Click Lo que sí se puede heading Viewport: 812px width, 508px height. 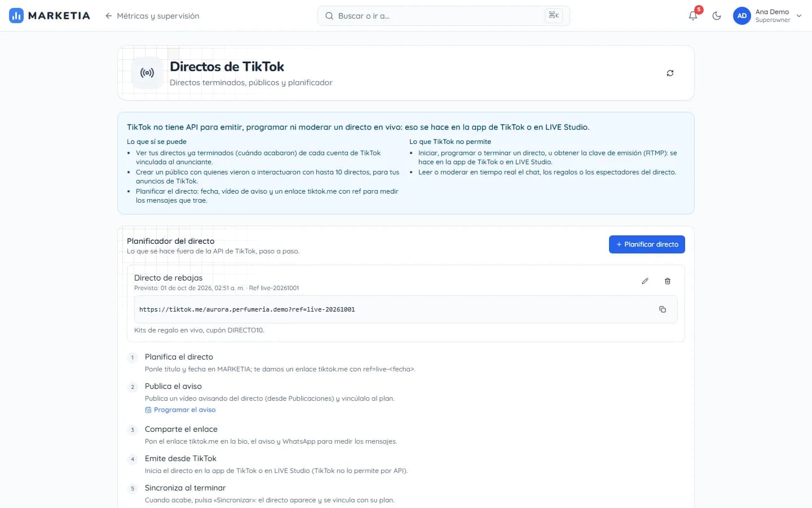157,142
